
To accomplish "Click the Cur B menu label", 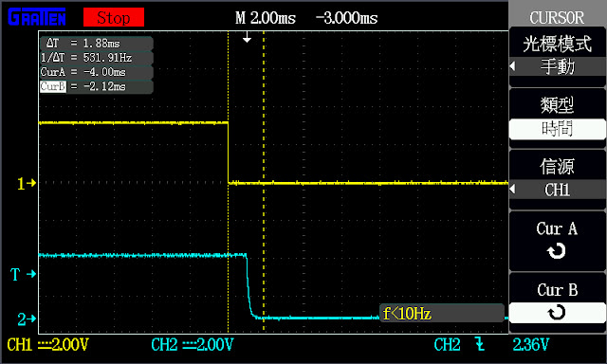I will (557, 290).
